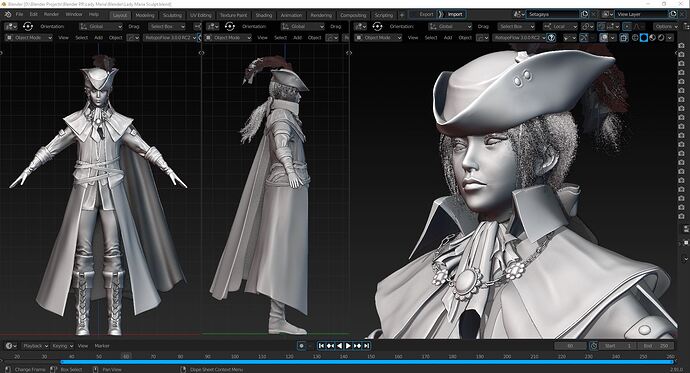Open the Blender logo application menu

7,15
